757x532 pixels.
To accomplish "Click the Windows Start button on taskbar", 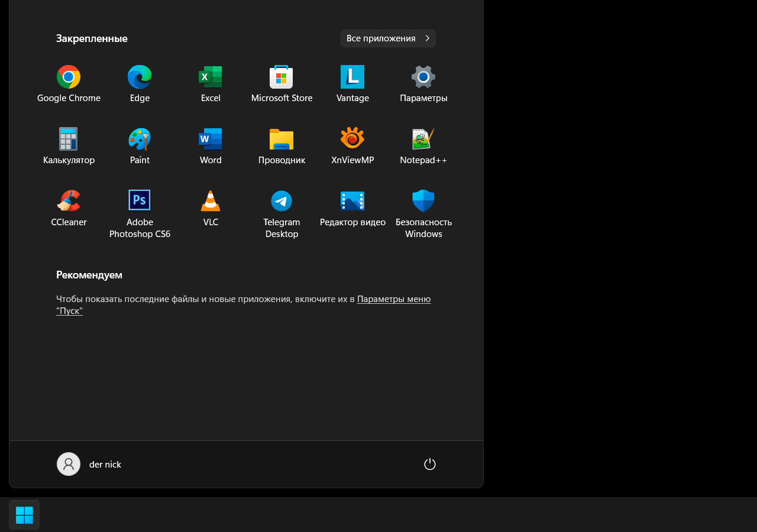I will click(24, 515).
